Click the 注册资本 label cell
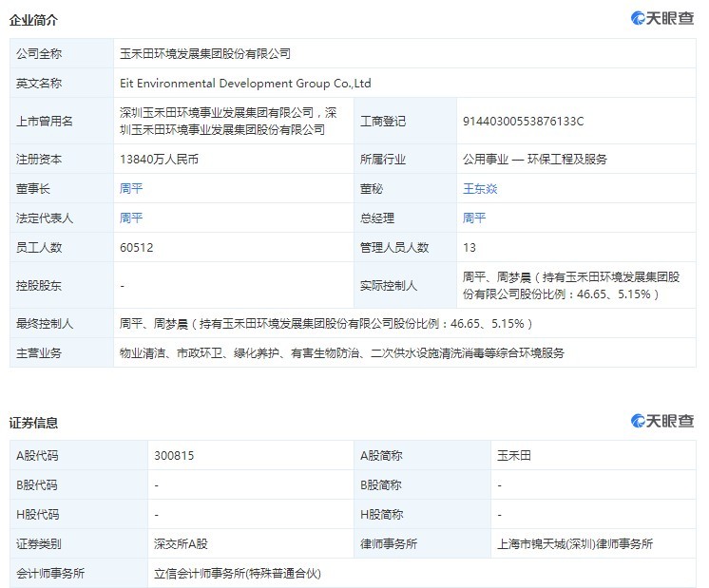This screenshot has width=709, height=588. coord(62,159)
